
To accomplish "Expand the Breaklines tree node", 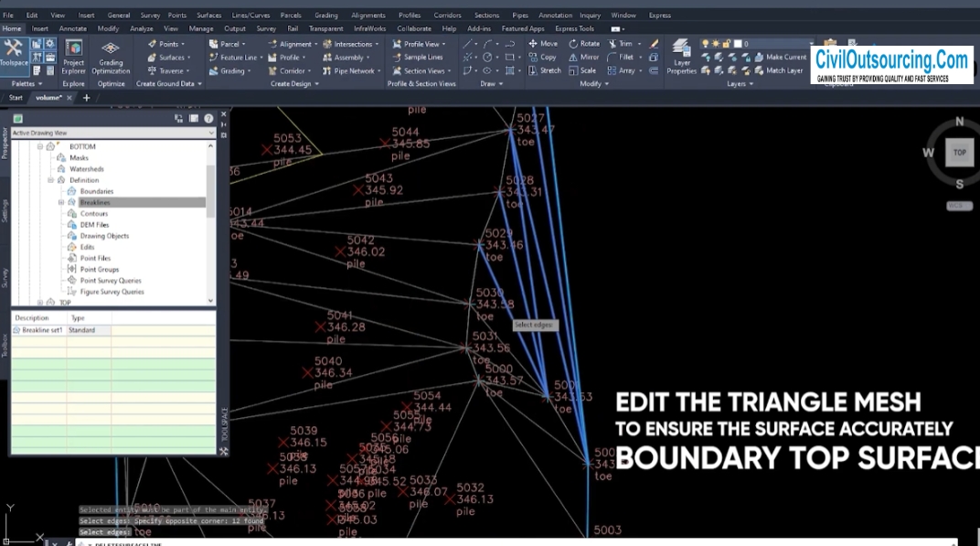I will click(61, 203).
